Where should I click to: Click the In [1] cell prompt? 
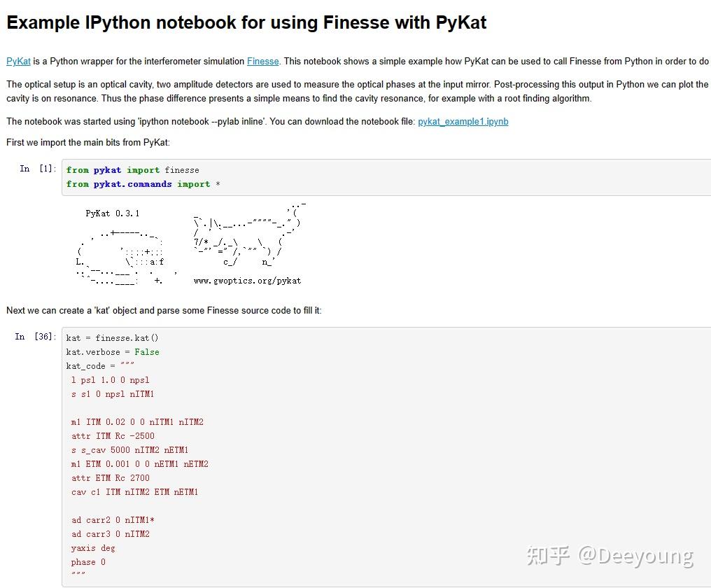pyautogui.click(x=38, y=169)
